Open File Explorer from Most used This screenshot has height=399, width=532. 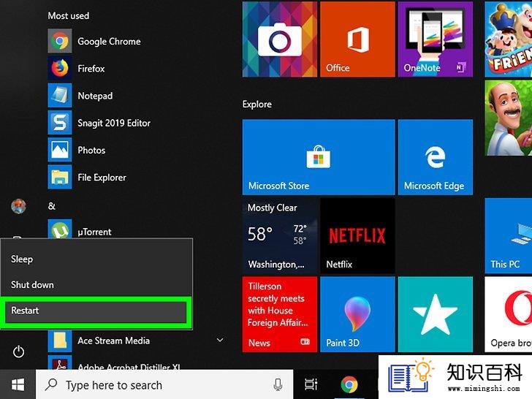pos(136,177)
